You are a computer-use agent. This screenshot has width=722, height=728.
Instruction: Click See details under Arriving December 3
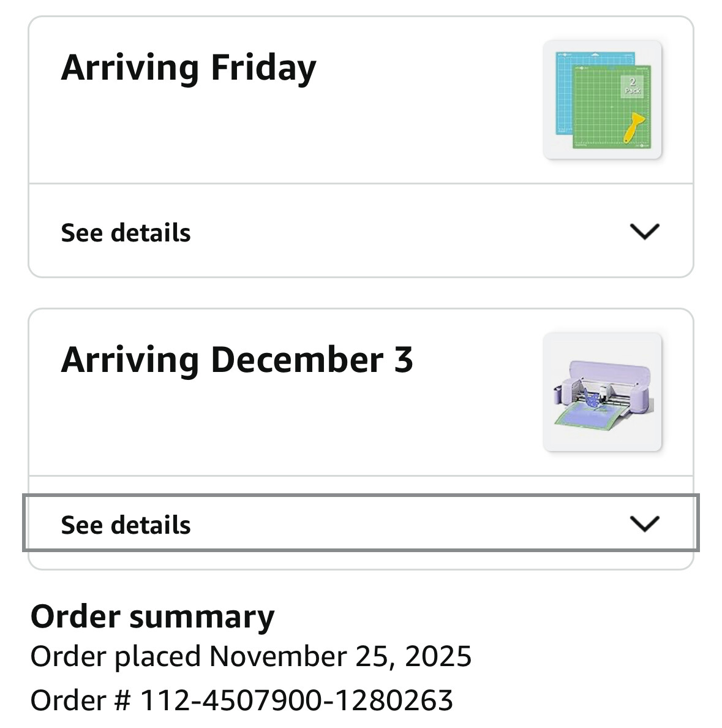pos(126,525)
